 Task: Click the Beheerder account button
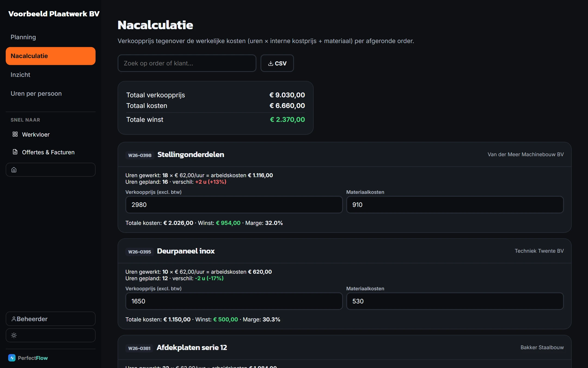pyautogui.click(x=51, y=319)
